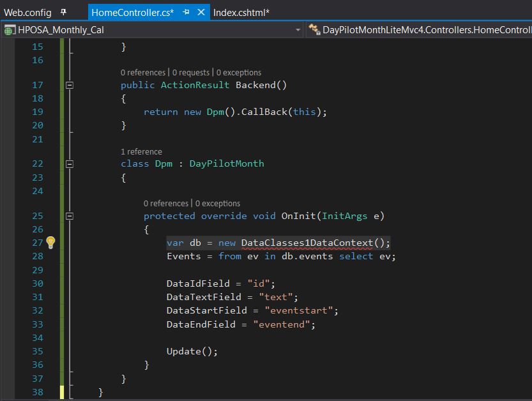The image size is (532, 401).
Task: Click the "eventend" string literal
Action: point(281,324)
